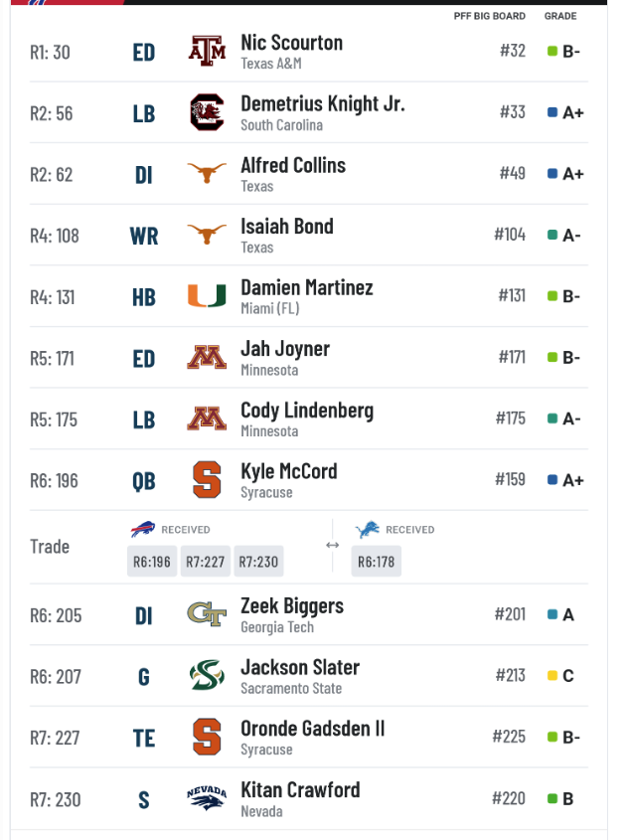Click the Miami (FL) U logo
Viewport: 631px width, 840px height.
click(207, 295)
